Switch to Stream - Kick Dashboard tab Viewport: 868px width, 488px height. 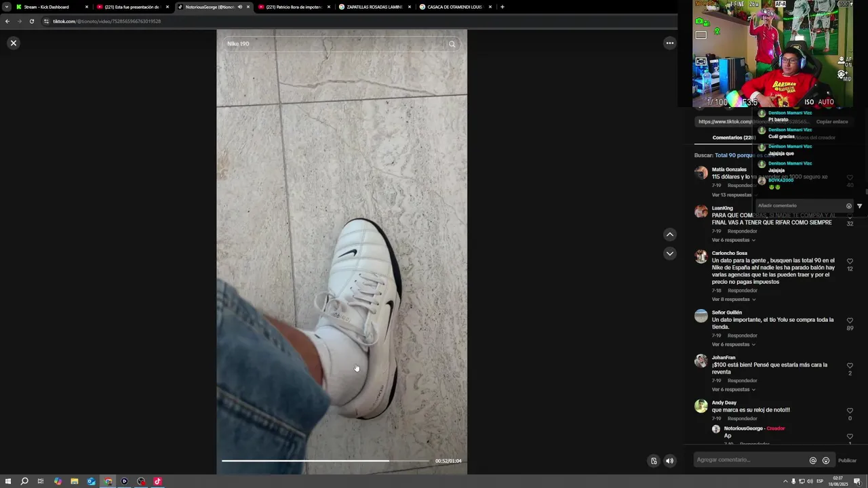pyautogui.click(x=52, y=7)
